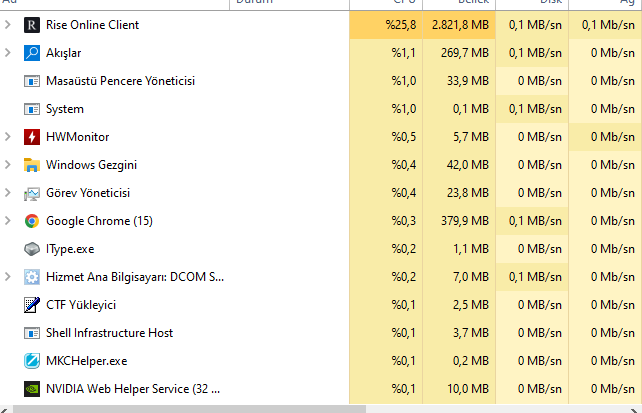Click the Görev Yöneticisi icon
Image resolution: width=642 pixels, height=413 pixels.
coord(32,193)
